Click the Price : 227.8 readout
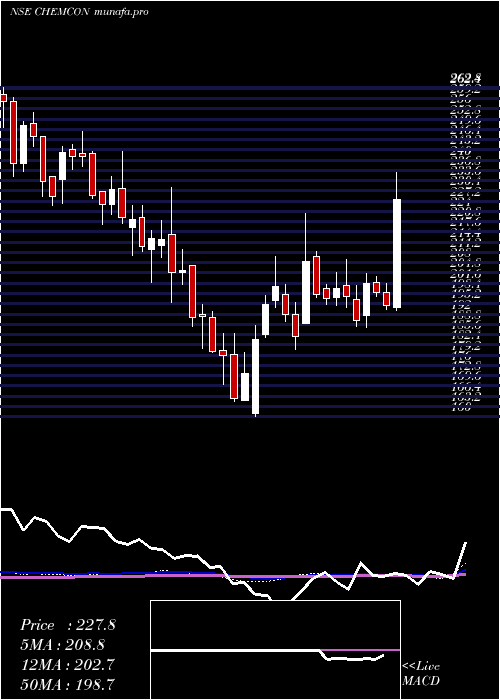 point(68,625)
